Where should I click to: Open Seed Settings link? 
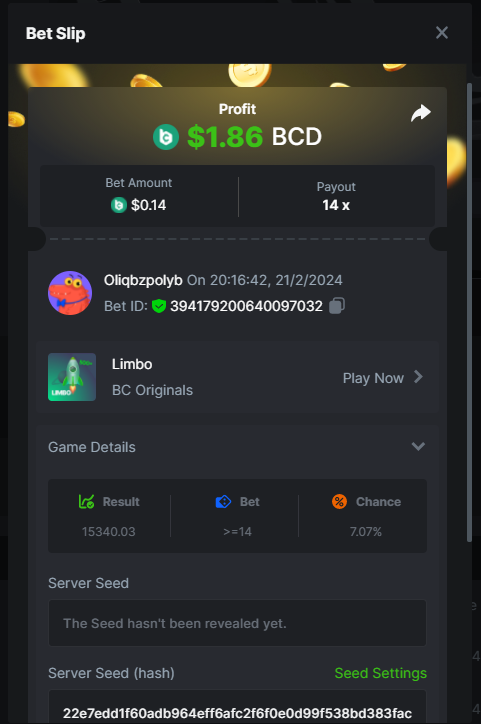[x=380, y=673]
